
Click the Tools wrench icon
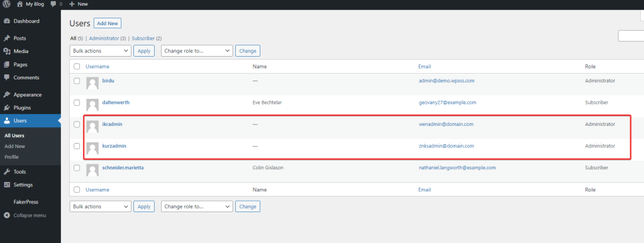click(x=6, y=172)
